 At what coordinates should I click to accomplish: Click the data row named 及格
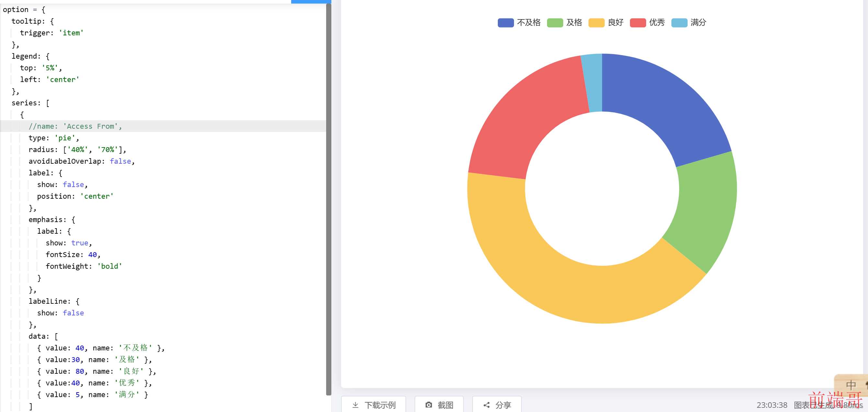pyautogui.click(x=94, y=359)
